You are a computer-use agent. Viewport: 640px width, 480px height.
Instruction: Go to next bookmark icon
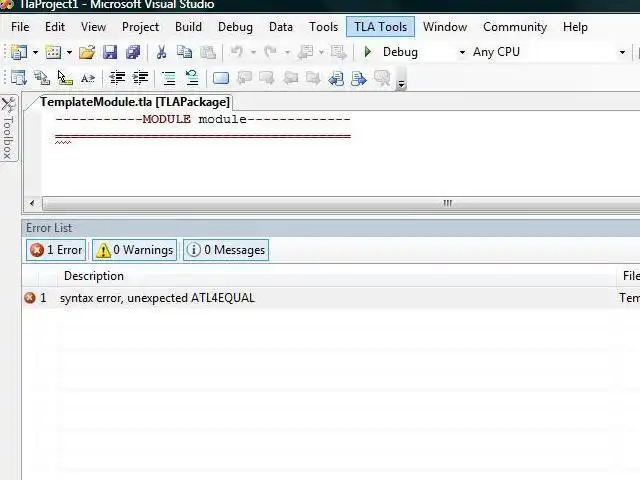[267, 78]
